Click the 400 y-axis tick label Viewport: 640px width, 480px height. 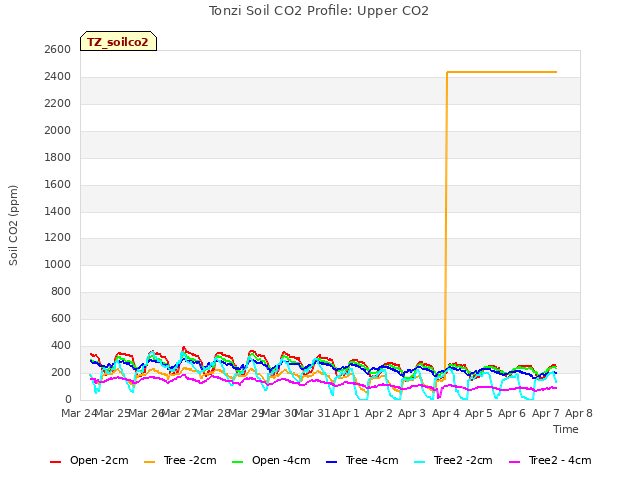click(61, 346)
